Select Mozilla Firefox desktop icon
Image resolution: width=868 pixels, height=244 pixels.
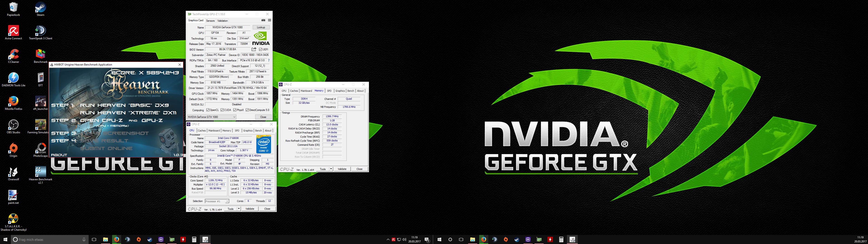(14, 103)
